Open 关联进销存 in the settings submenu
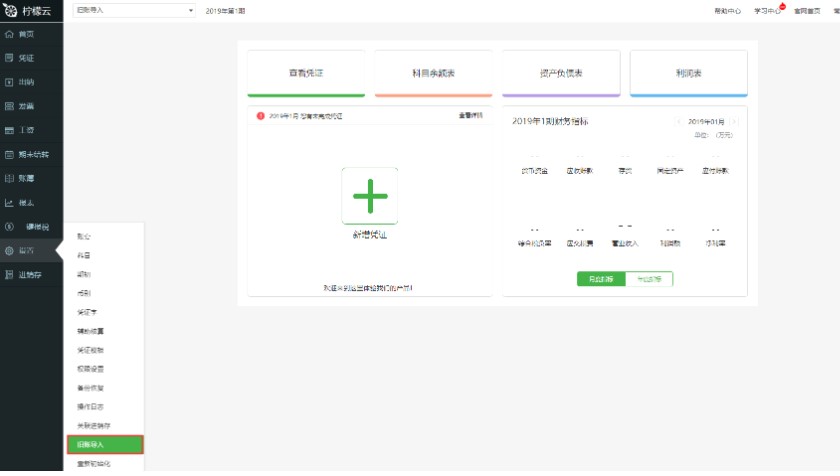 (94, 426)
